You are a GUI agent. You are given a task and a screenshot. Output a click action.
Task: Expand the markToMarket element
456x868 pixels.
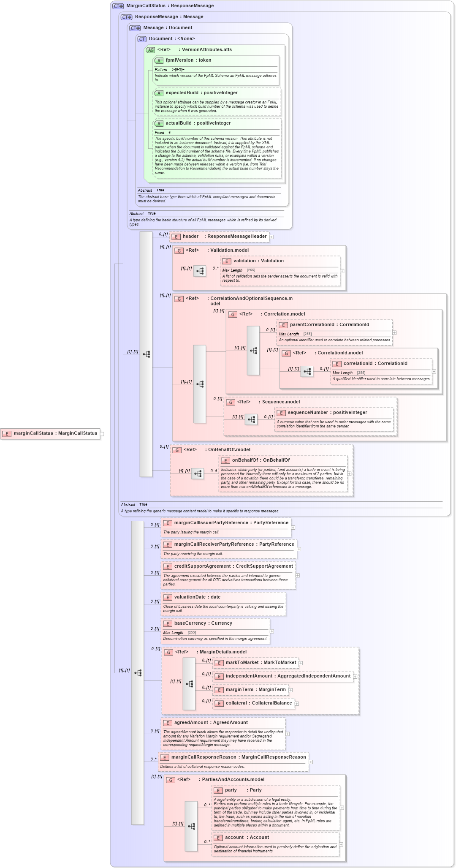[301, 663]
